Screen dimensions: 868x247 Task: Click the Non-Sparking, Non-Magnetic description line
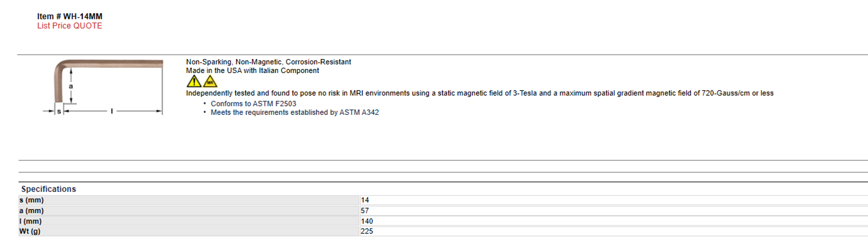pyautogui.click(x=269, y=62)
